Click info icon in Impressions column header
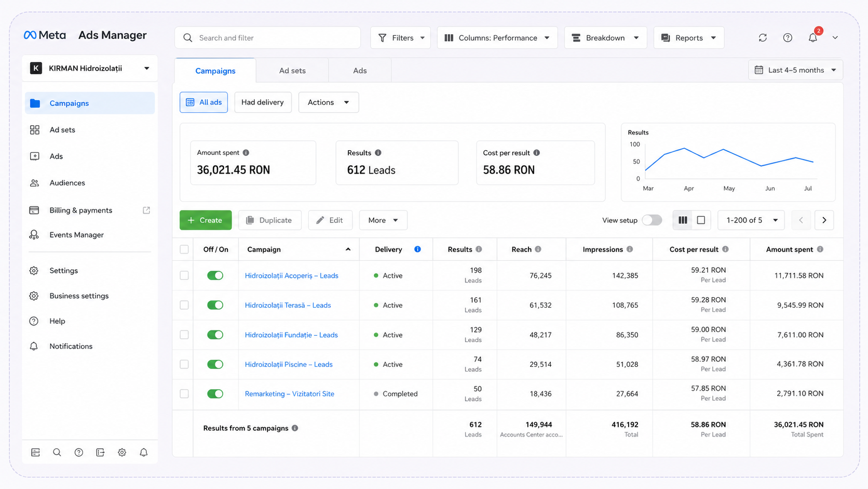Screen dimensions: 868x489 click(x=630, y=249)
